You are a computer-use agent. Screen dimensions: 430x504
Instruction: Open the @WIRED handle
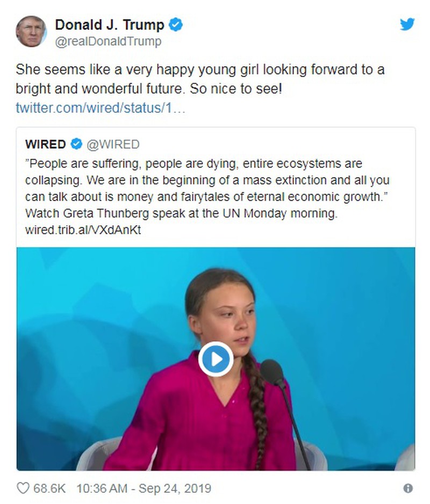tap(113, 144)
